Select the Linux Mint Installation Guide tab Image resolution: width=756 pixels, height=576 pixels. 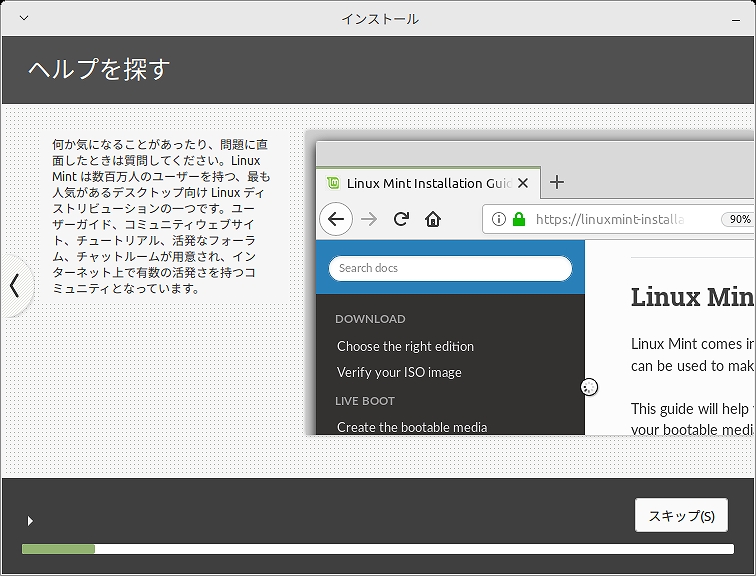pyautogui.click(x=428, y=183)
